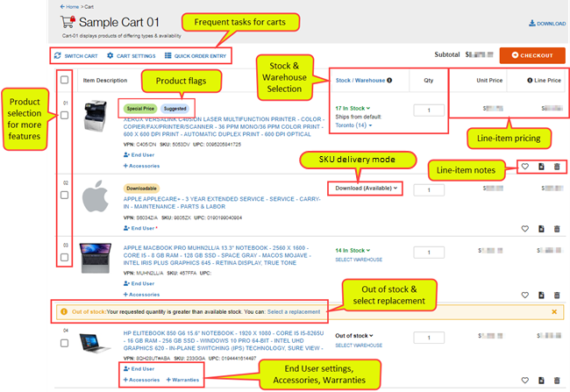Add a note to the Xerox printer line
Screen dimensions: 570x392
tap(541, 167)
